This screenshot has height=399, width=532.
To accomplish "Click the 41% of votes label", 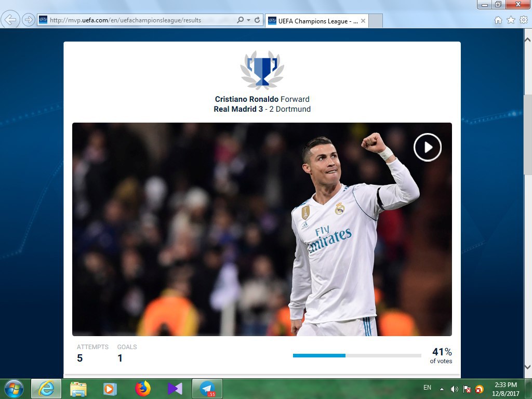I will coord(441,355).
